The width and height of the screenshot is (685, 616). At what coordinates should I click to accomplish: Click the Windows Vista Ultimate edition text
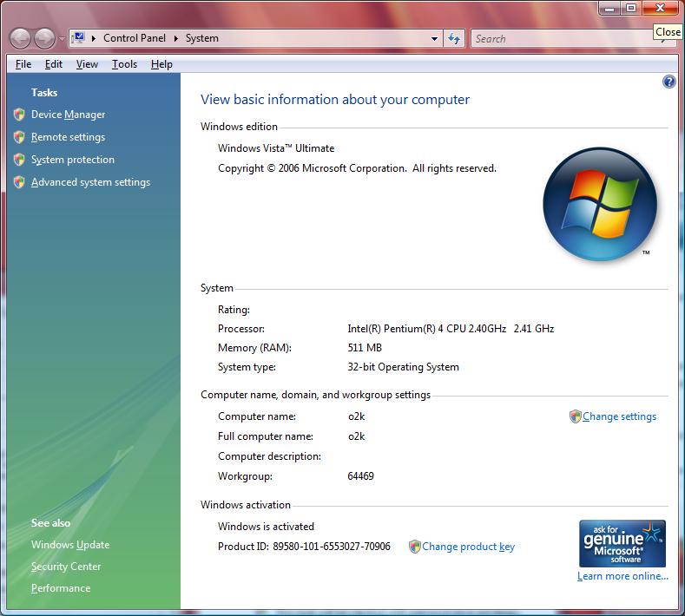click(276, 148)
